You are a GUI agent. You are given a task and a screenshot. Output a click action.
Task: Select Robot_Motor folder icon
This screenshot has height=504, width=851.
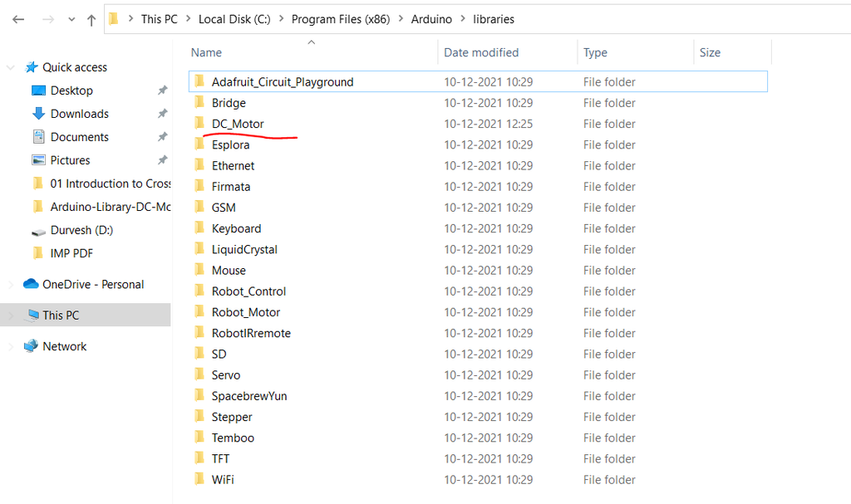point(199,311)
